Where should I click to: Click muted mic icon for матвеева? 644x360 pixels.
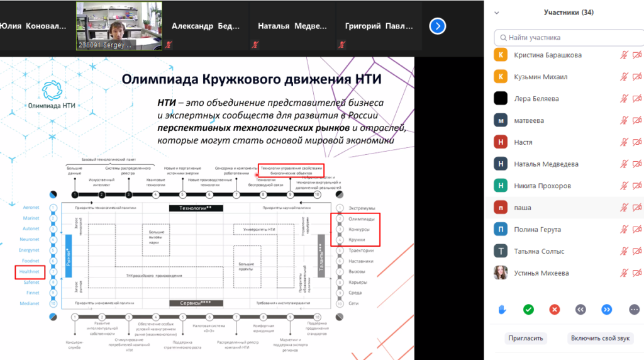[624, 120]
